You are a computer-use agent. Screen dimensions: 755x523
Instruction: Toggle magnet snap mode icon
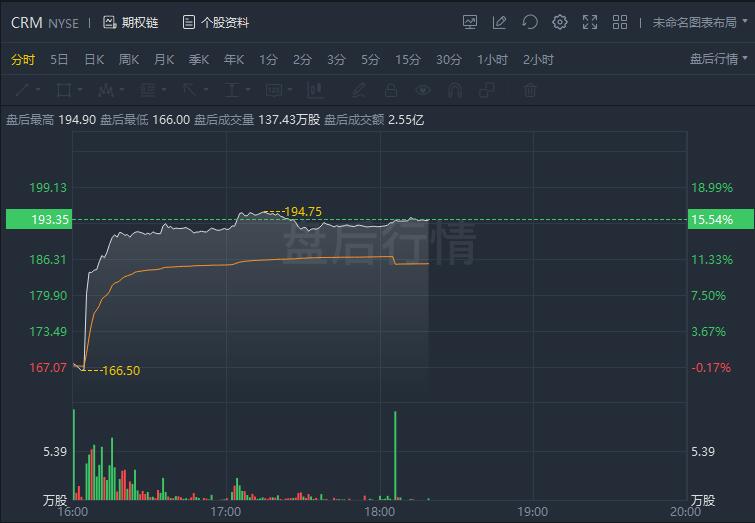point(455,90)
